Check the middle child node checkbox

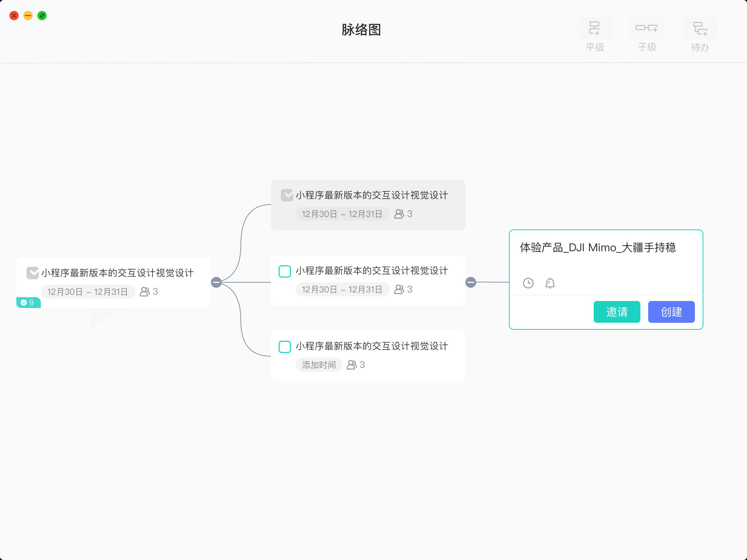click(x=285, y=271)
